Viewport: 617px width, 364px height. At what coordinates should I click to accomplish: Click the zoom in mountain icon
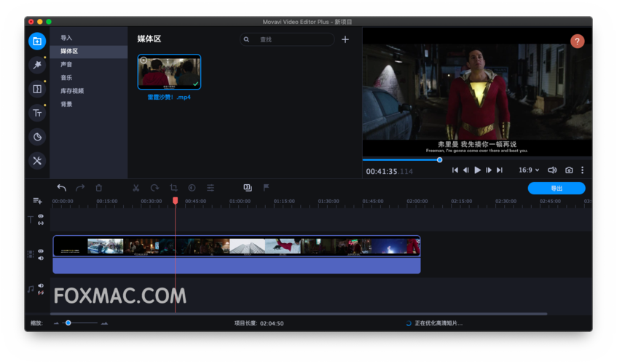click(x=104, y=323)
